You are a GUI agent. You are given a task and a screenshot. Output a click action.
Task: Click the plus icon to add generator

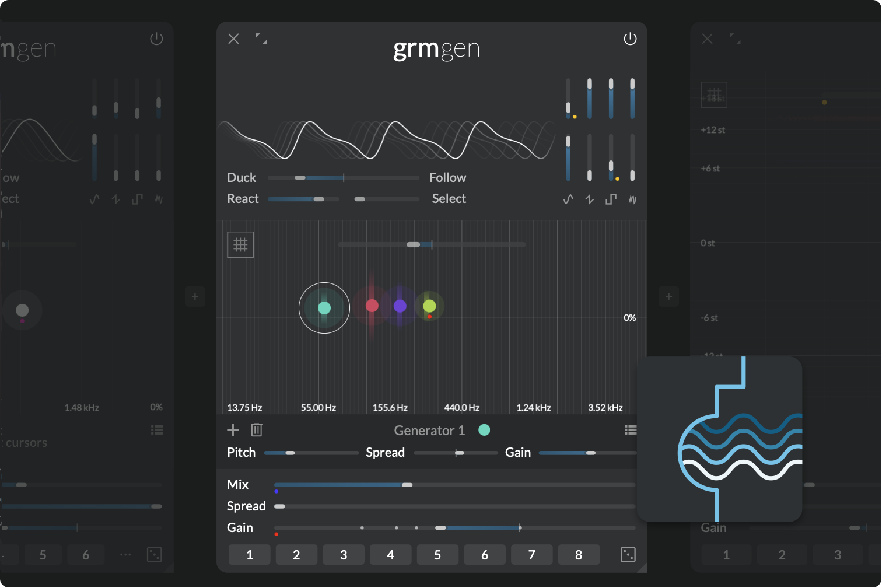(x=233, y=430)
